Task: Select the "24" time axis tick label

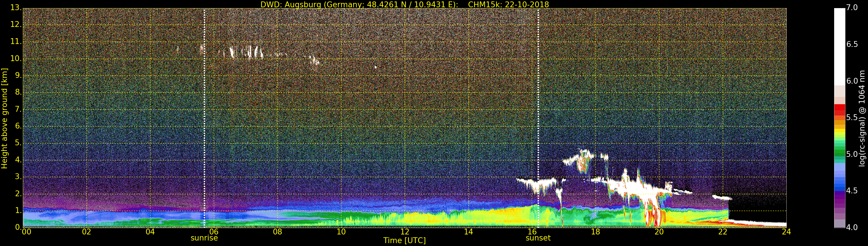Action: (x=786, y=232)
